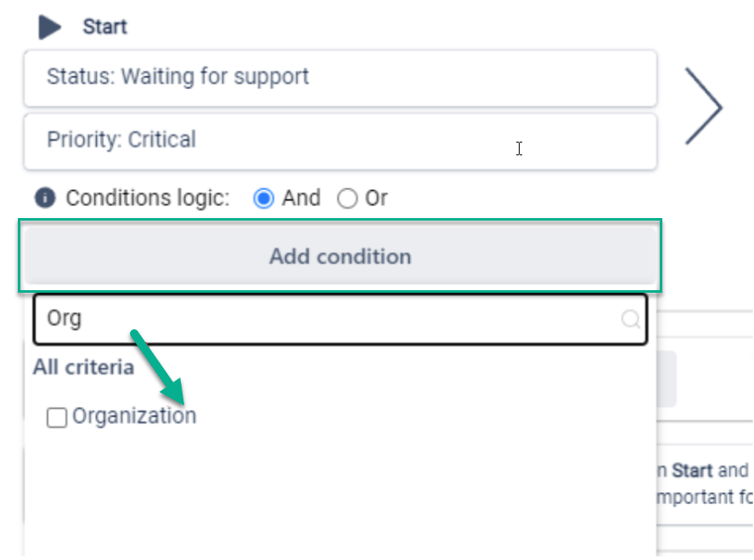This screenshot has height=560, width=754.
Task: Click the grey panel right of the dropdown
Action: [x=667, y=379]
